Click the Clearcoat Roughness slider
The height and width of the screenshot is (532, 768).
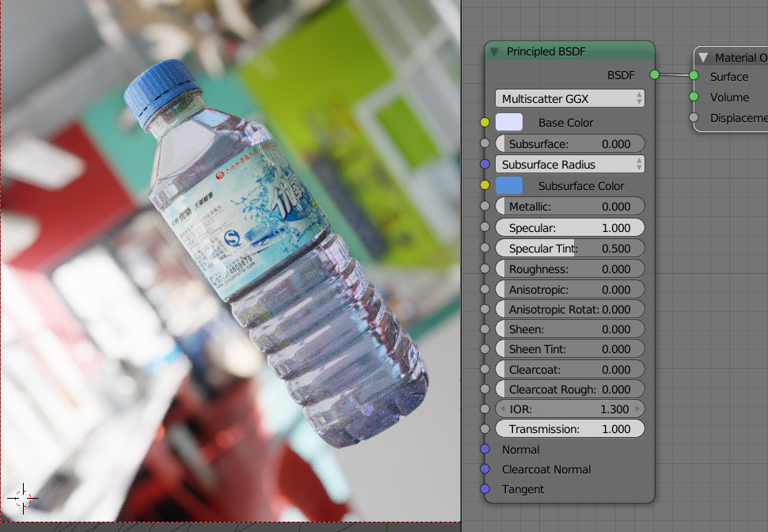tap(570, 389)
